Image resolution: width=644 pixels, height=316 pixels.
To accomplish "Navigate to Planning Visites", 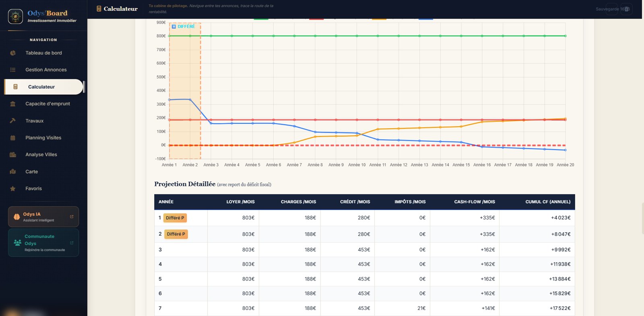I will (x=43, y=138).
